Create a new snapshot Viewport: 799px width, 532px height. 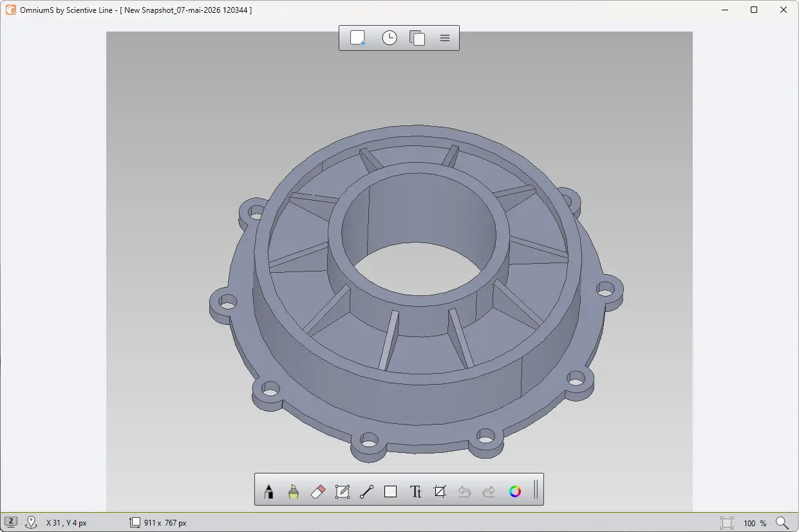(x=358, y=38)
